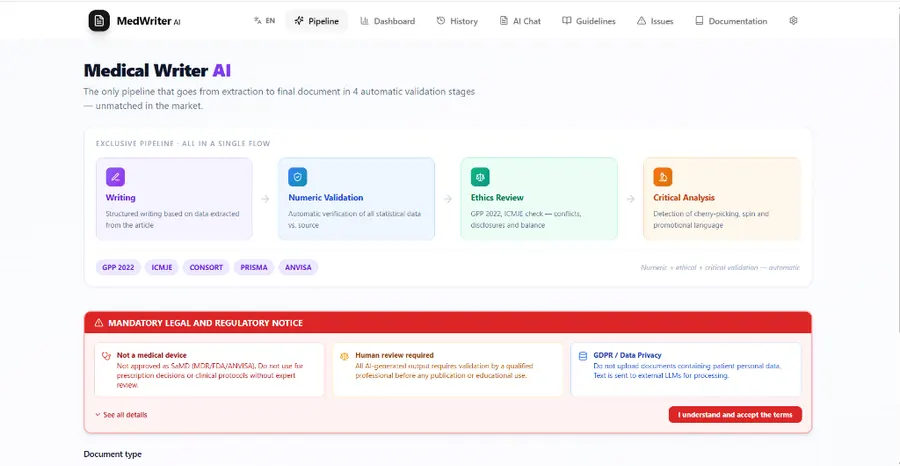Click the PRISMA tag
This screenshot has width=900, height=466.
(254, 267)
